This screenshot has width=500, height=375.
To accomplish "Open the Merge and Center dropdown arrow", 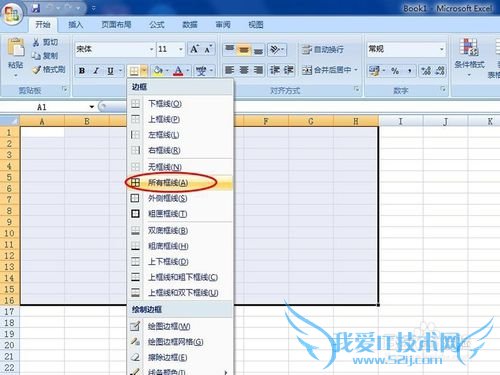I will click(356, 70).
